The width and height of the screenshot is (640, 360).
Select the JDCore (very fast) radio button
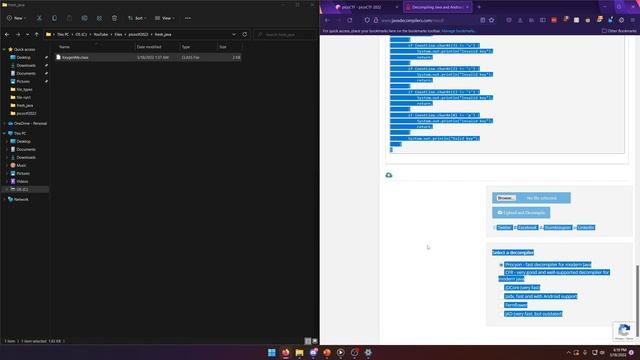[501, 288]
